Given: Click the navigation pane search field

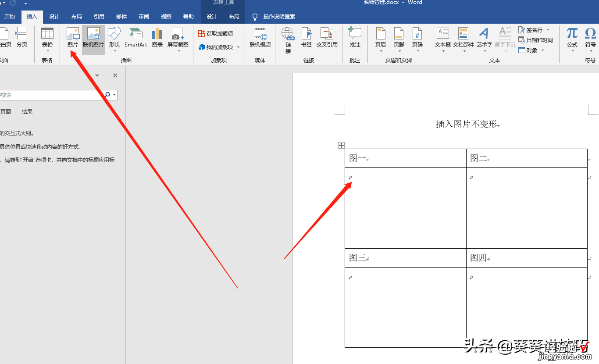Looking at the screenshot, I should 52,95.
